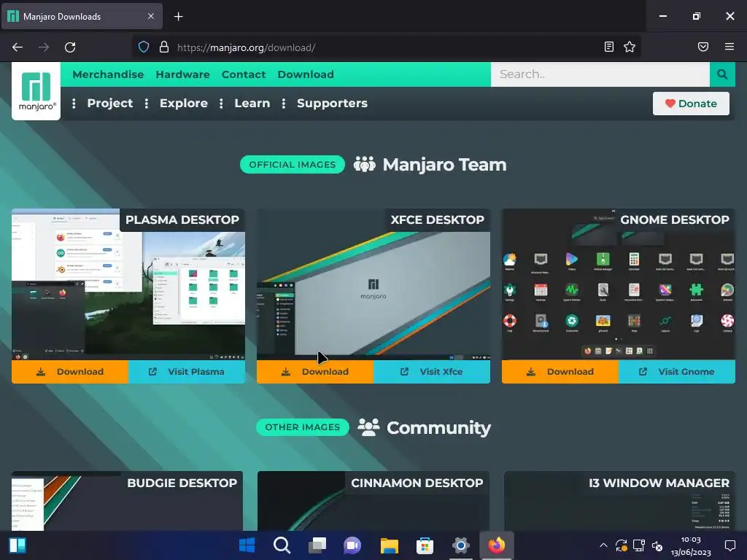Click Gnome Desktop preview thumbnail

click(619, 284)
